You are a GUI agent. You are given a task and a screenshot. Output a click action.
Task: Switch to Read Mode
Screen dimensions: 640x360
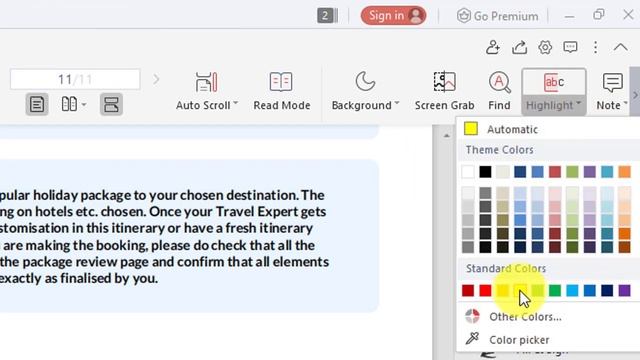[x=281, y=91]
